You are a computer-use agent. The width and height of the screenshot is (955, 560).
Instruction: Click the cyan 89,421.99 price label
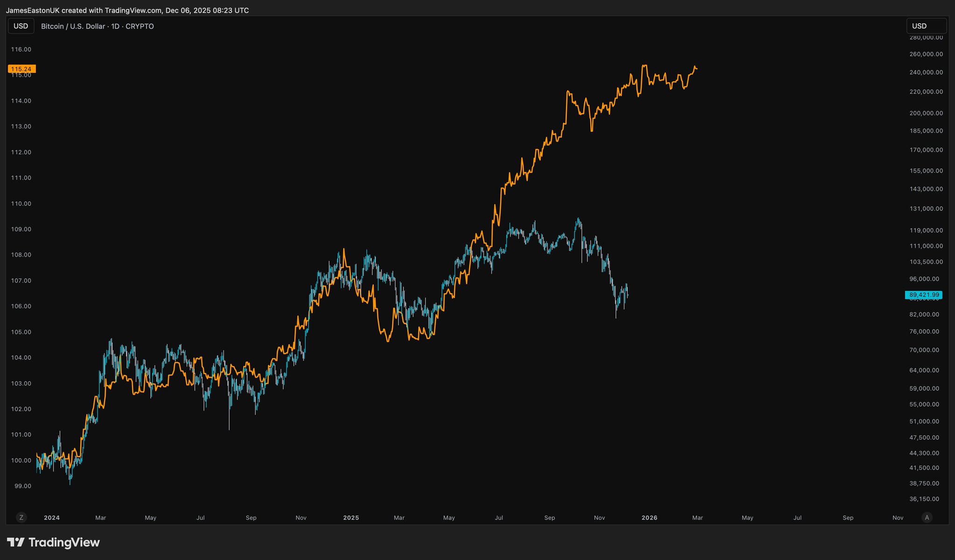coord(924,295)
